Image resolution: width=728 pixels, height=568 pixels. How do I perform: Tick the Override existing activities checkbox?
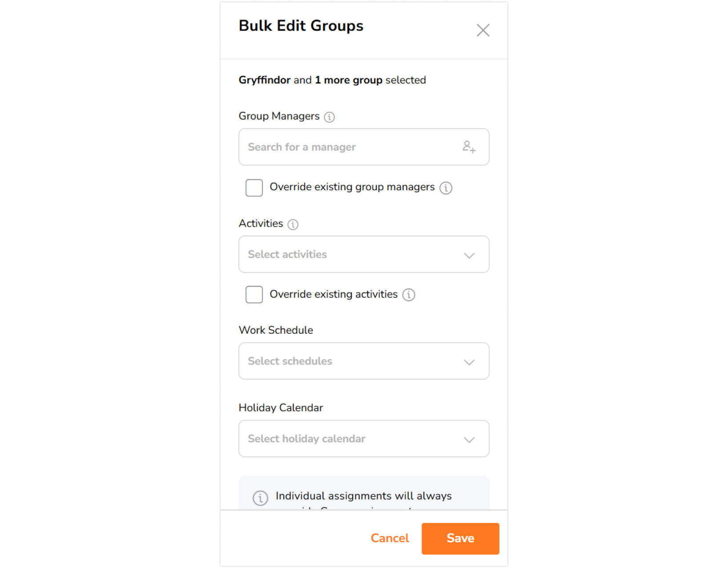pos(254,295)
